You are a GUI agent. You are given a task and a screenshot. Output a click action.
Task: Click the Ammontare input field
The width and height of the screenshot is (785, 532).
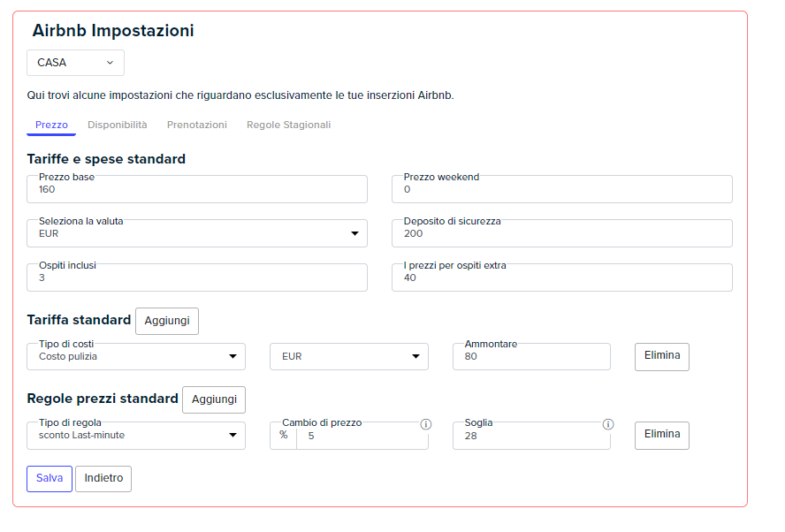(531, 356)
